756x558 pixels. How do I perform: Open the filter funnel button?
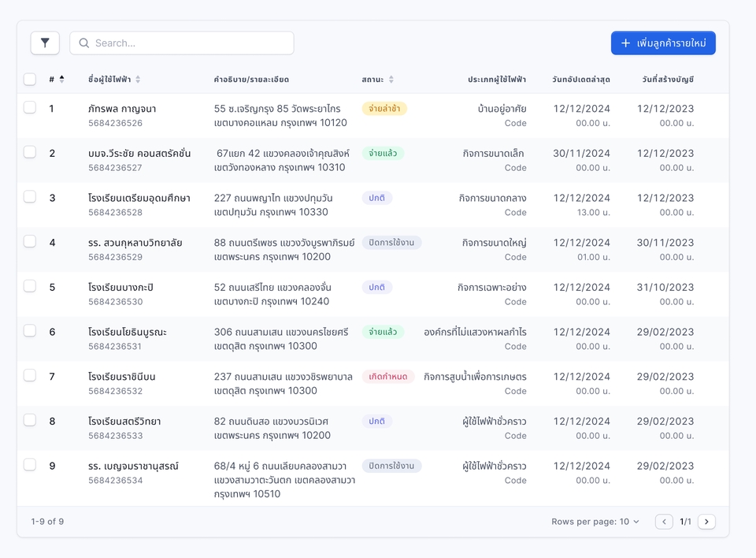coord(45,43)
